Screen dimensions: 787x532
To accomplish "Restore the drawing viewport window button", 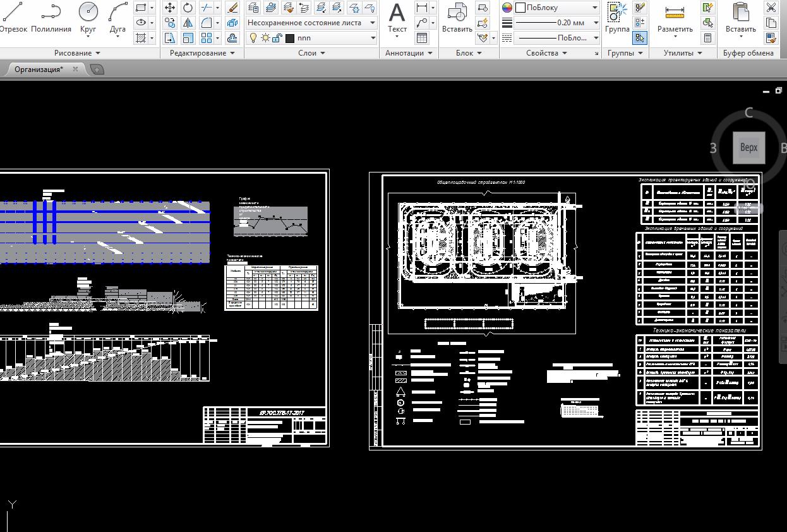I will pyautogui.click(x=778, y=91).
